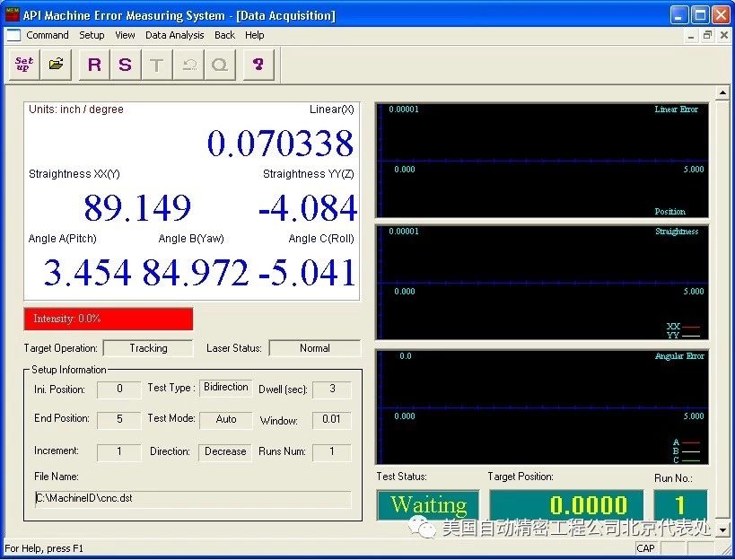
Task: Click the Units: inch / degree label
Action: point(76,109)
